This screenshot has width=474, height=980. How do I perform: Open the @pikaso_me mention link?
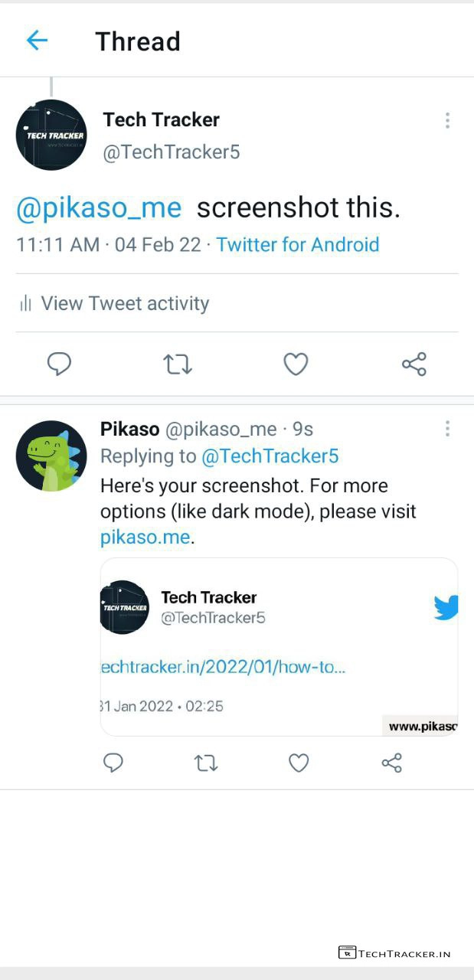pos(99,207)
